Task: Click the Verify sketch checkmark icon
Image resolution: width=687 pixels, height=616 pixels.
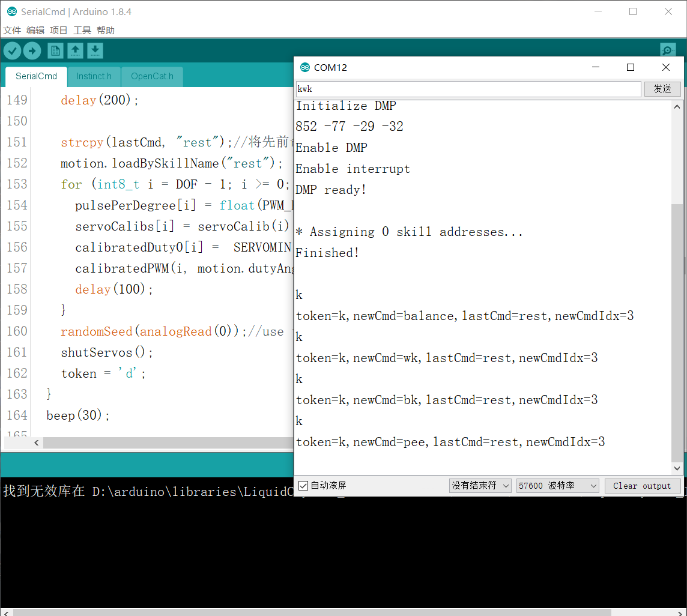Action: click(x=13, y=51)
